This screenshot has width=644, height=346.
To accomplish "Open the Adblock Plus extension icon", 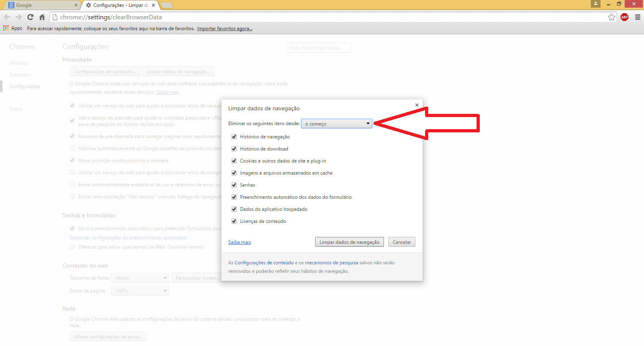I will [x=624, y=17].
